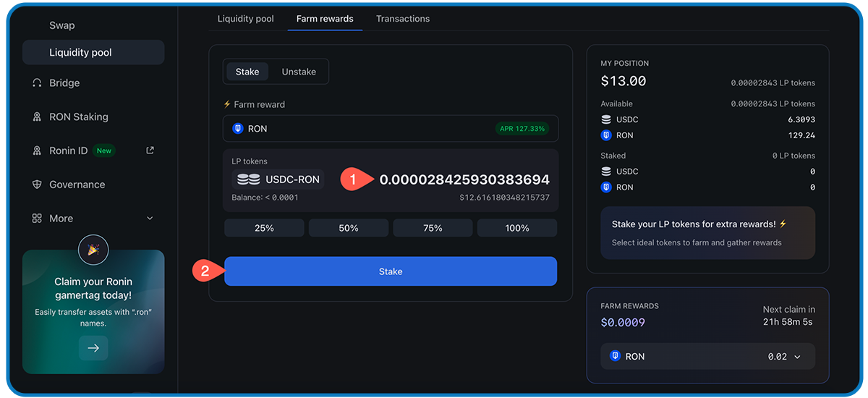Screen dimensions: 868x398
Task: Click the RON icon under Staked
Action: coord(606,187)
